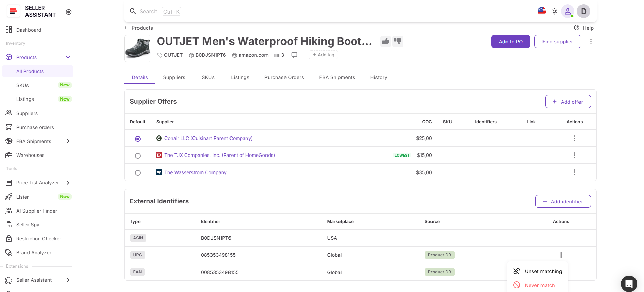Switch to the History tab
The height and width of the screenshot is (292, 644).
tap(379, 77)
